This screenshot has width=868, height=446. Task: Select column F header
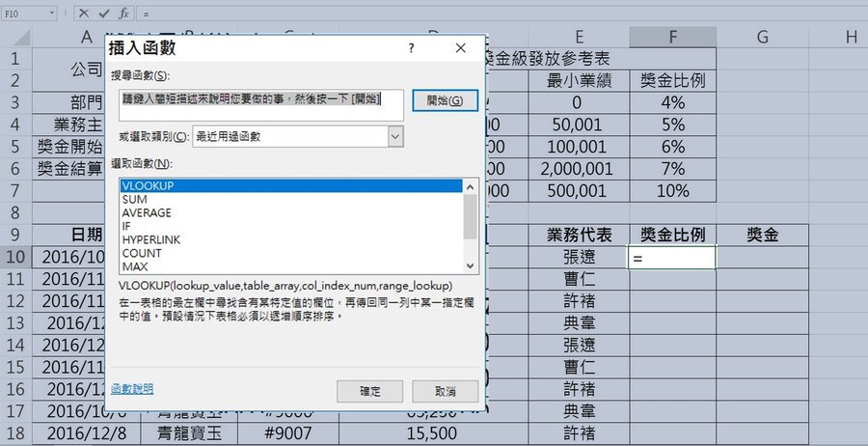pyautogui.click(x=672, y=37)
